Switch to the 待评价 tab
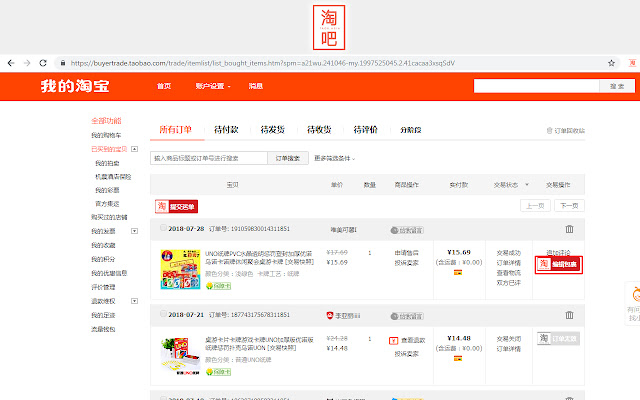The width and height of the screenshot is (640, 400). 366,130
